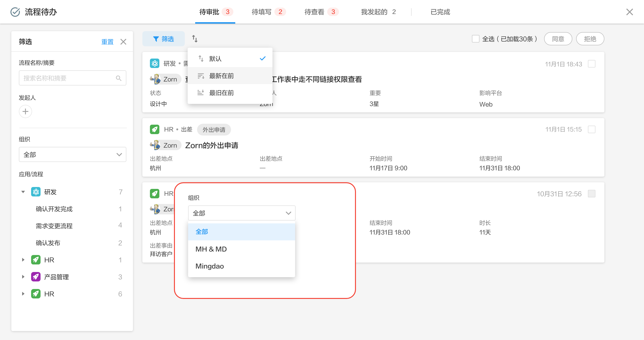Collapse the 研发 tree node
644x340 pixels.
[x=23, y=192]
